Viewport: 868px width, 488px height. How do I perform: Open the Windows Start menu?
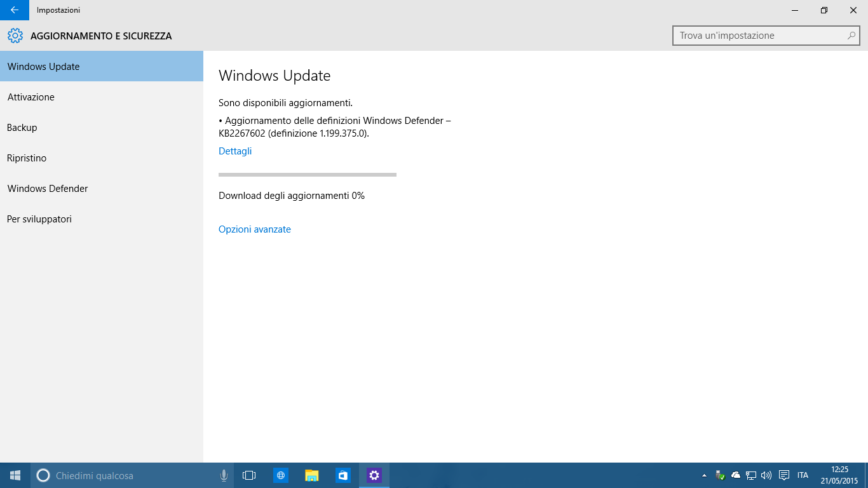tap(15, 475)
